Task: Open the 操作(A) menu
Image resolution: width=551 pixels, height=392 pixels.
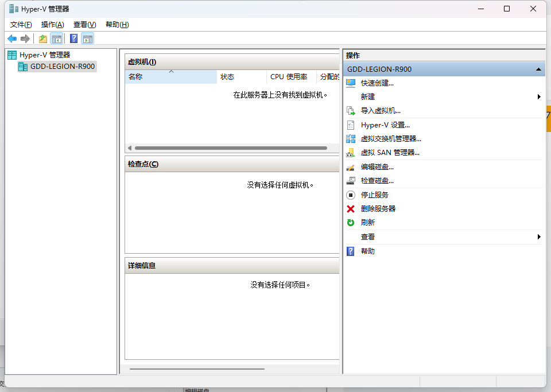Action: click(x=53, y=25)
